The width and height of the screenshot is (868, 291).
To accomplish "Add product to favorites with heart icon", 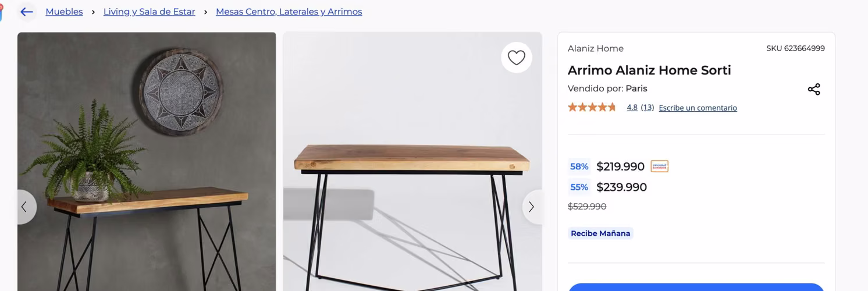I will [x=516, y=58].
